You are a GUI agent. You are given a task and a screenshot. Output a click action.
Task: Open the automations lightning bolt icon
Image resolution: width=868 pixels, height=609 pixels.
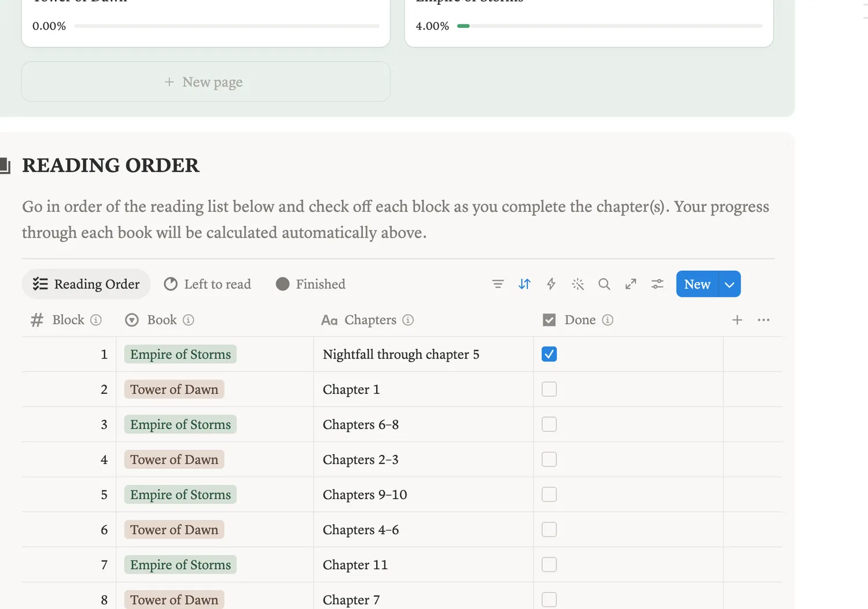(551, 284)
